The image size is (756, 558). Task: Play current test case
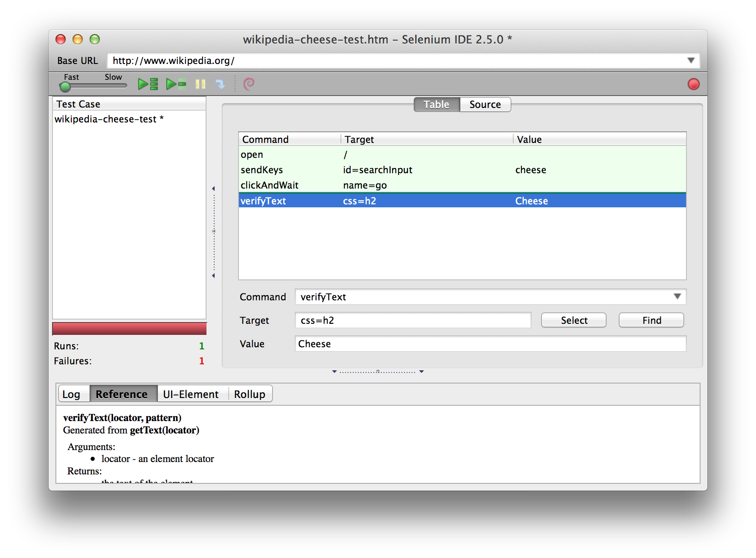point(176,84)
